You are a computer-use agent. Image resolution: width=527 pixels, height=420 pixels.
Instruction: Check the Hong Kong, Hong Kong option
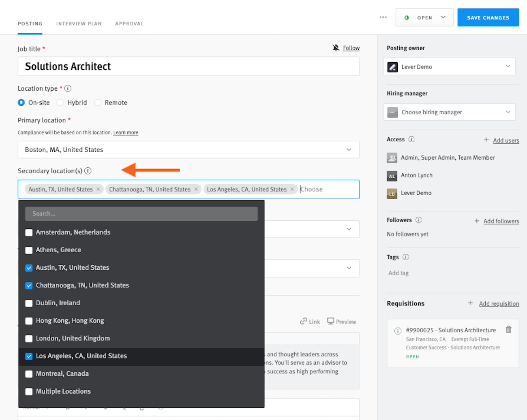pos(29,321)
